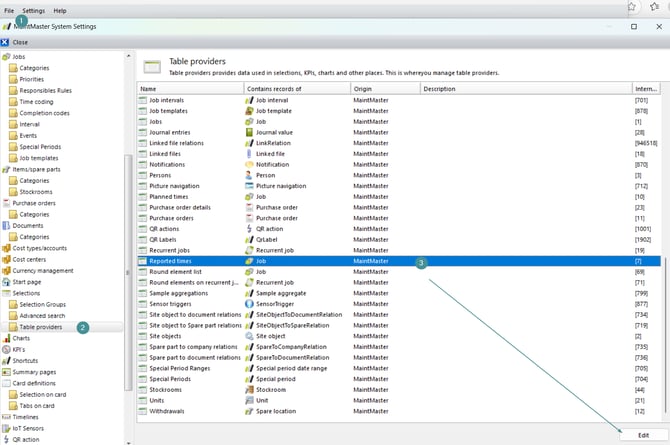The height and width of the screenshot is (445, 670).
Task: Click the Sensor triggers row icon
Action: click(143, 301)
